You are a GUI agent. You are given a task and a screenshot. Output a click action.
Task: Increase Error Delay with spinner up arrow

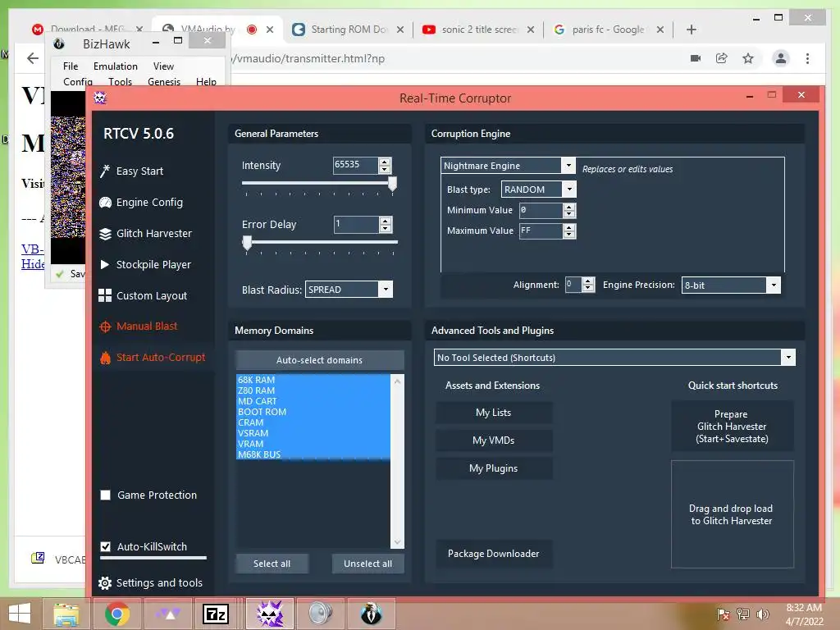click(386, 221)
